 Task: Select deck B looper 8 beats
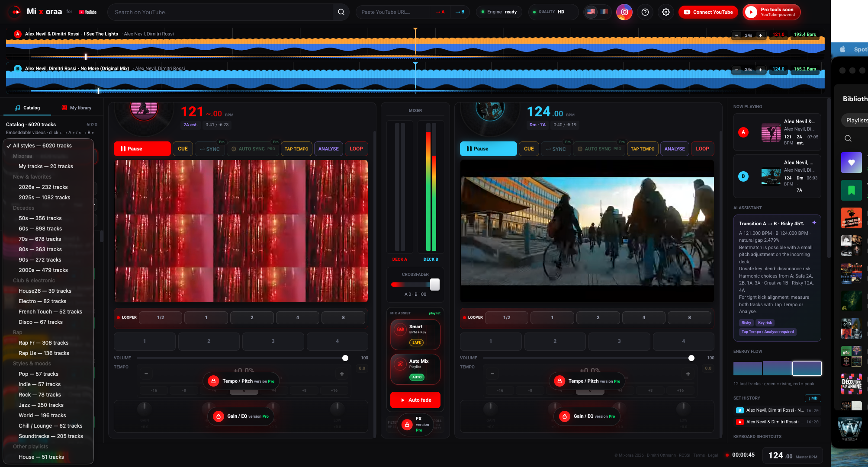(x=689, y=317)
